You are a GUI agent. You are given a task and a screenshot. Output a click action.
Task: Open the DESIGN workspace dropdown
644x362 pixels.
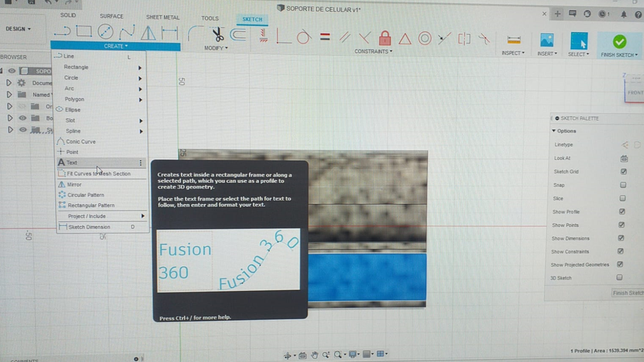click(18, 29)
